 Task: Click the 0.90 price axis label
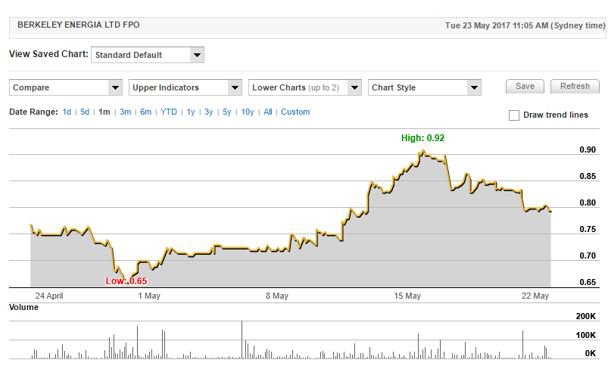coord(588,150)
